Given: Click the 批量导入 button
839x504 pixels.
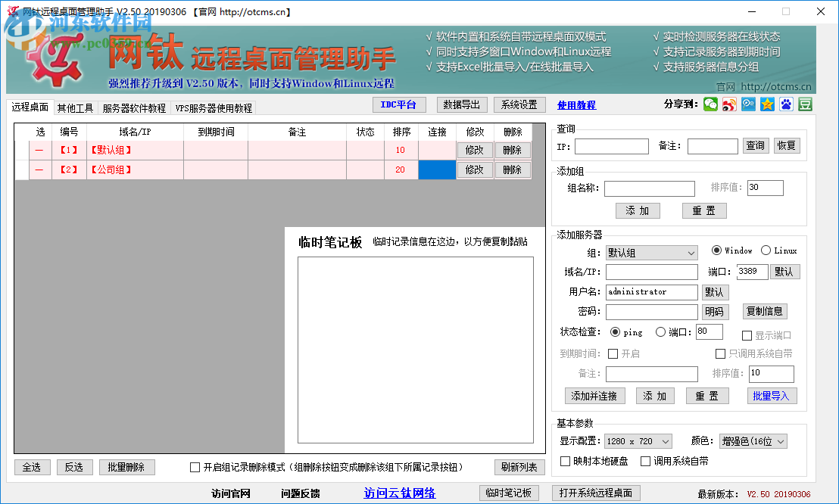Looking at the screenshot, I should tap(772, 395).
